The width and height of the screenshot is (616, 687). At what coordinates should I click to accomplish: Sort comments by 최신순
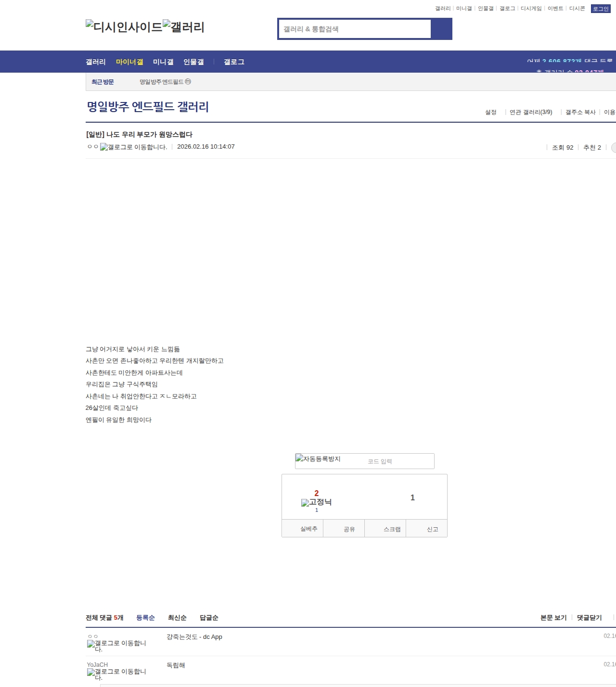[x=177, y=618]
